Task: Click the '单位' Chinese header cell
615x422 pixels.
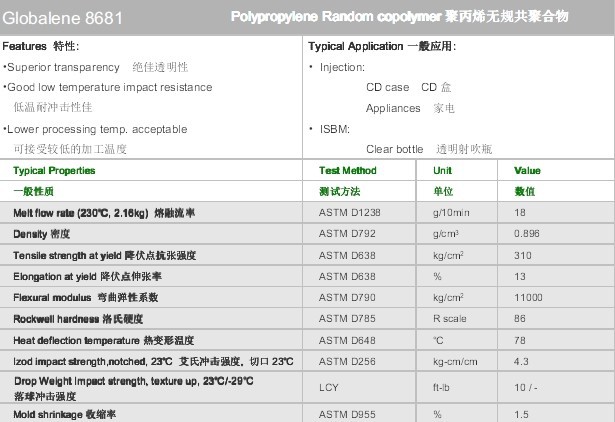Action: click(x=443, y=191)
